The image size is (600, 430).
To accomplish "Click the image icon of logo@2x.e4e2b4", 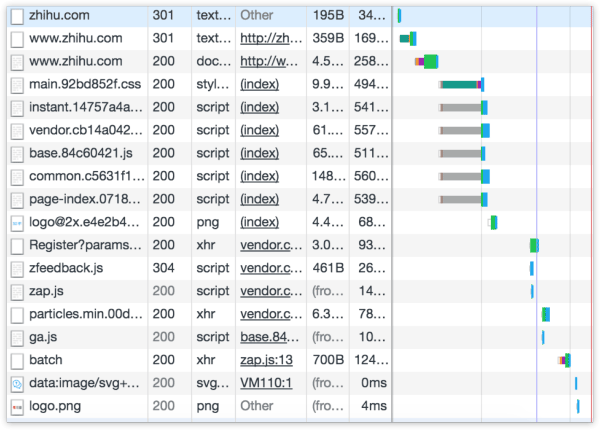I will (17, 223).
